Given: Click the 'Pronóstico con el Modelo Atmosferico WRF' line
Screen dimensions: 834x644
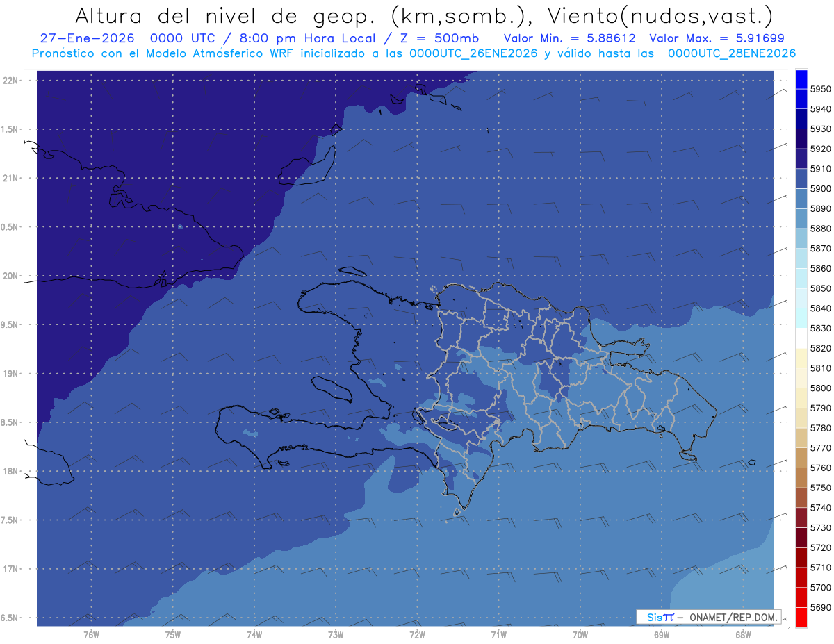Looking at the screenshot, I should [163, 53].
